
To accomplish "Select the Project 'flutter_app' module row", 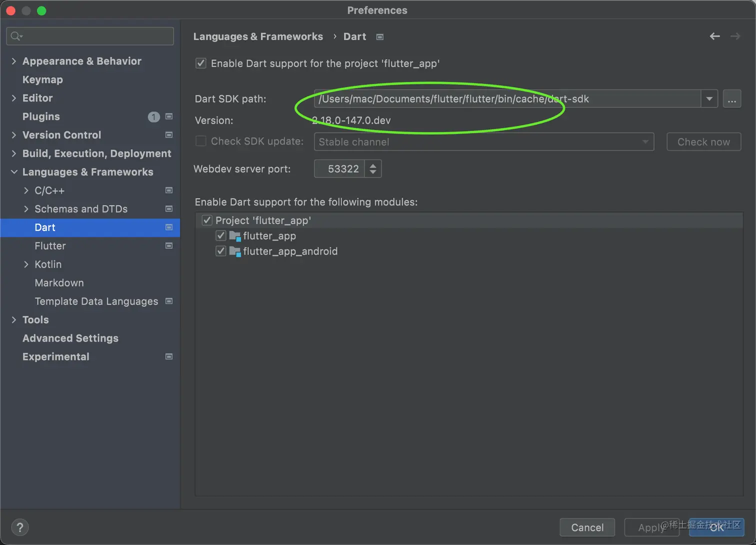I will [469, 220].
